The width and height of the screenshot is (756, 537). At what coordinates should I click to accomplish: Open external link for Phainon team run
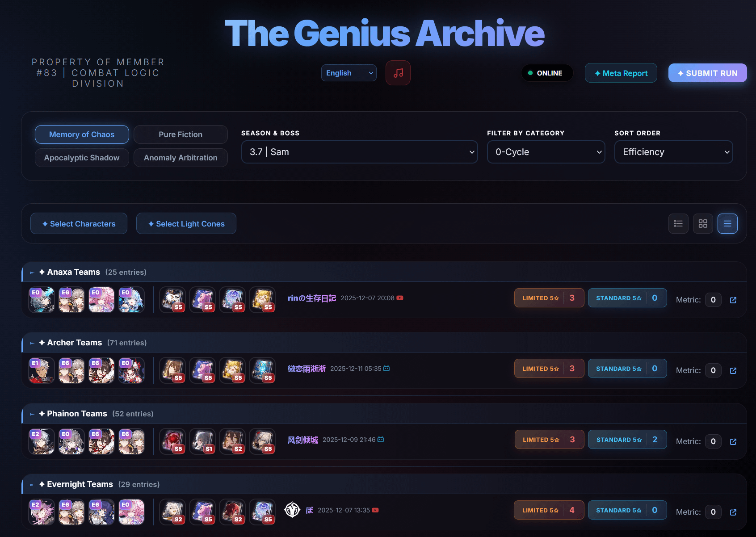click(733, 441)
